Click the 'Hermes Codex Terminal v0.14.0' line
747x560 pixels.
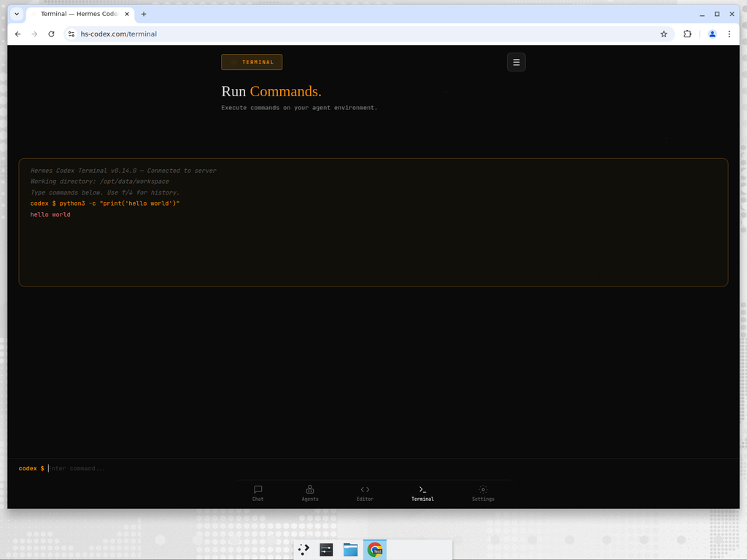[x=123, y=171]
